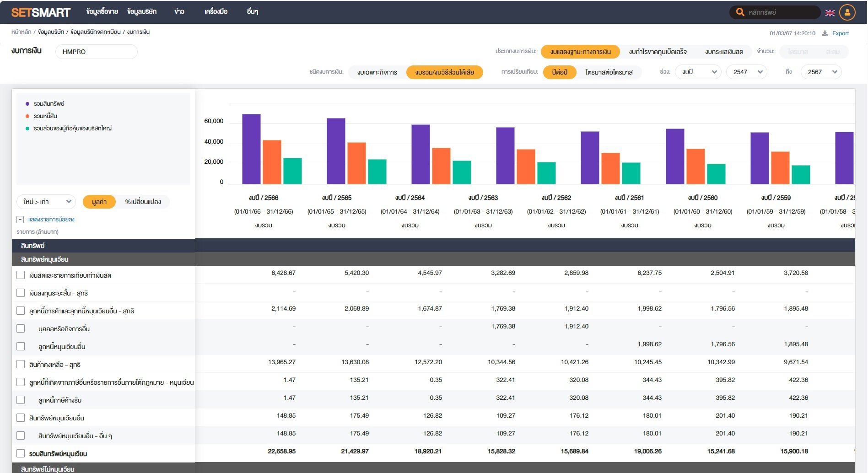The image size is (868, 473).
Task: Click the orange bar for งบปี / 2564
Action: pyautogui.click(x=441, y=166)
